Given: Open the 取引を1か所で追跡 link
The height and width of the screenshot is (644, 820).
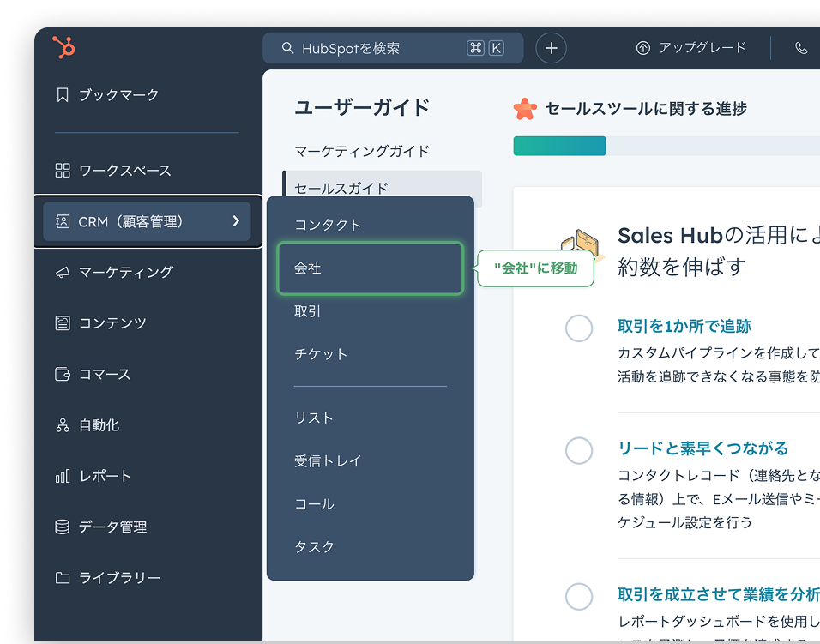Looking at the screenshot, I should pyautogui.click(x=684, y=326).
